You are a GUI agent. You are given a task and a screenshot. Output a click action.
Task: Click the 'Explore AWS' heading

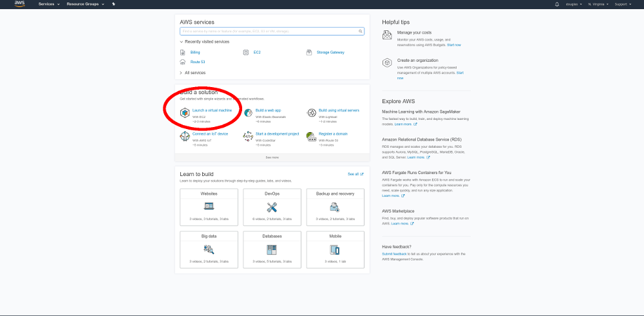399,101
